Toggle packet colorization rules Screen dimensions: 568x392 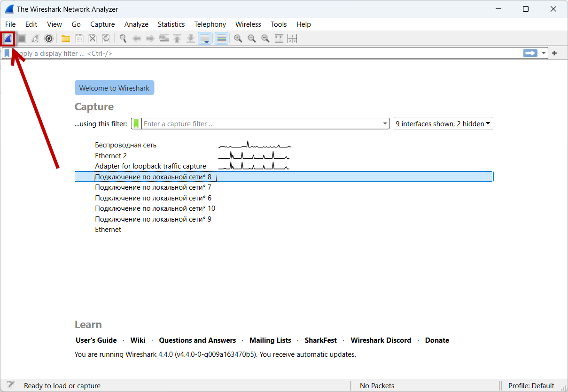tap(222, 38)
